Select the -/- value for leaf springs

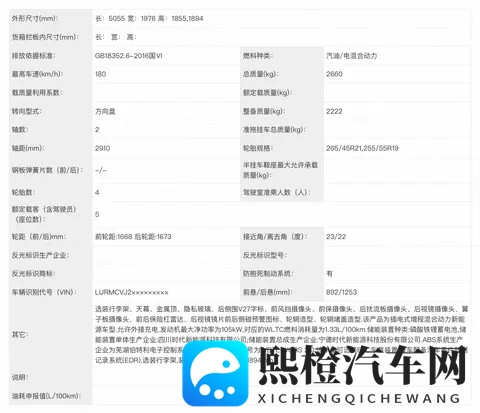(x=101, y=170)
